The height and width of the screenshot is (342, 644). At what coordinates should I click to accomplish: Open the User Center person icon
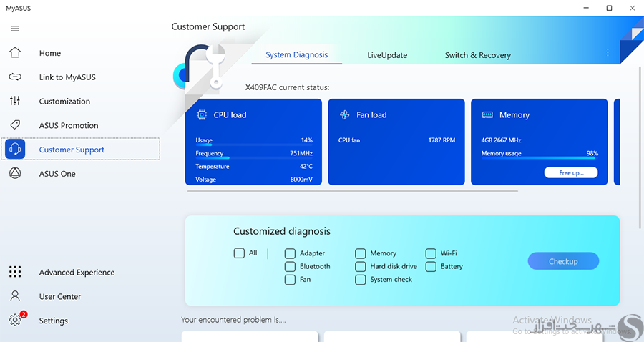click(x=15, y=296)
